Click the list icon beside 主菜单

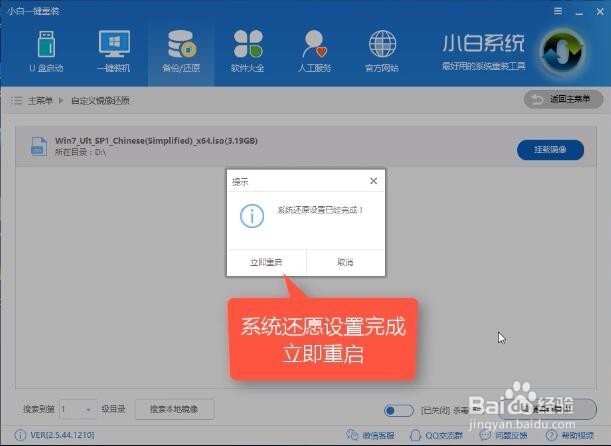16,101
